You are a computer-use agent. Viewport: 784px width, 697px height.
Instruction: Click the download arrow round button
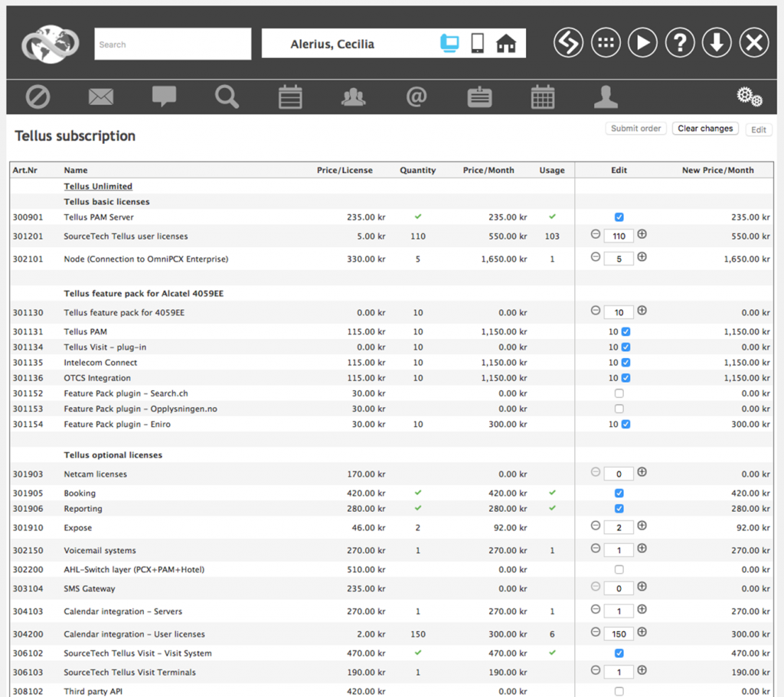pos(717,43)
